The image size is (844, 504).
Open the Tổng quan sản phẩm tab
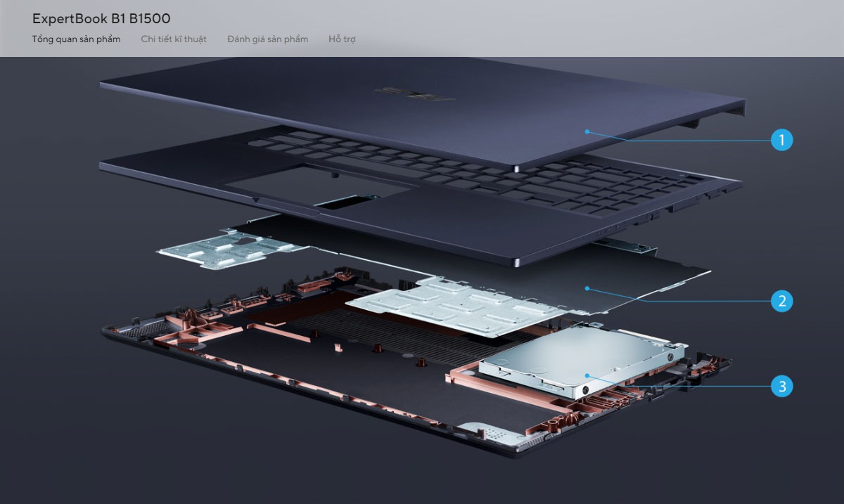pyautogui.click(x=76, y=39)
